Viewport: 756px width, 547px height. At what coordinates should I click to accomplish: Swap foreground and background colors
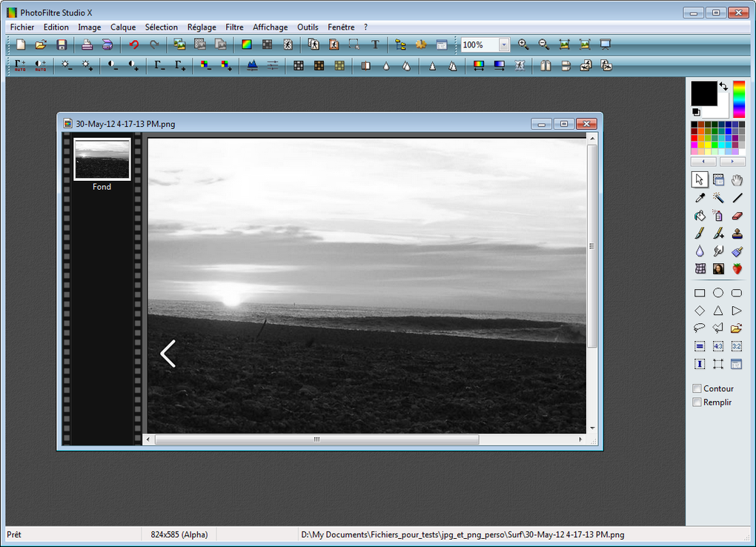pyautogui.click(x=723, y=86)
